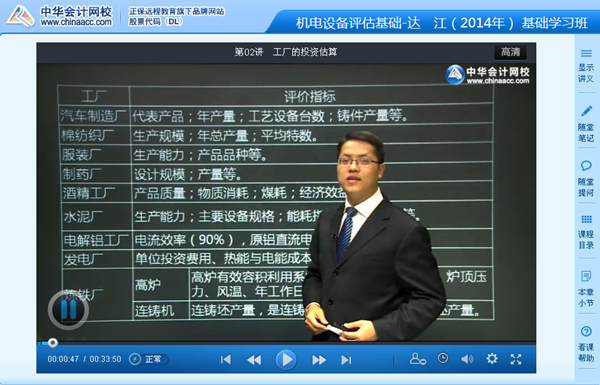Image resolution: width=600 pixels, height=385 pixels.
Task: Click the www.chinaacc.com link in the header
Action: (x=76, y=23)
